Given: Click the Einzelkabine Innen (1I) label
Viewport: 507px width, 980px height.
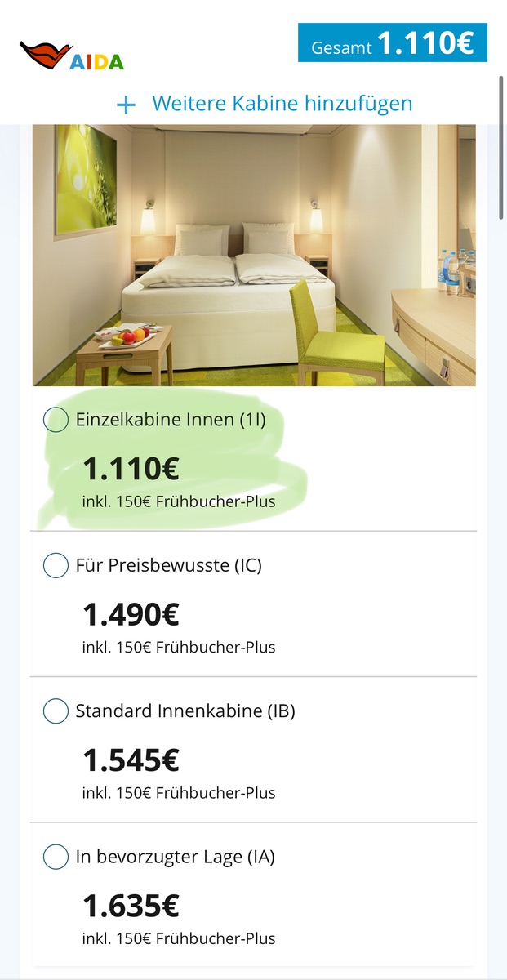Looking at the screenshot, I should (171, 420).
